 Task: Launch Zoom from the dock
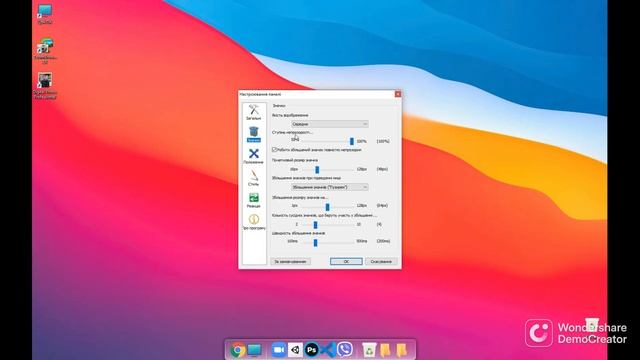tap(279, 350)
